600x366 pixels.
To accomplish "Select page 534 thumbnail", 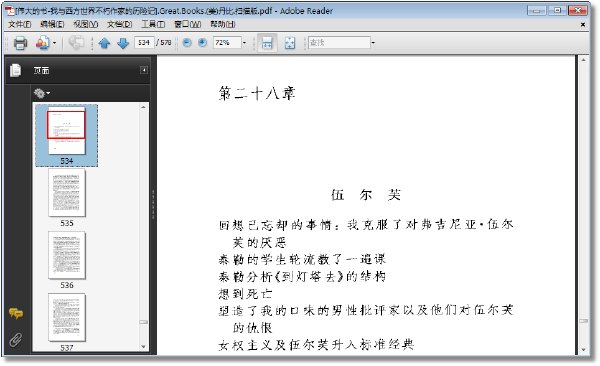I will pos(67,135).
